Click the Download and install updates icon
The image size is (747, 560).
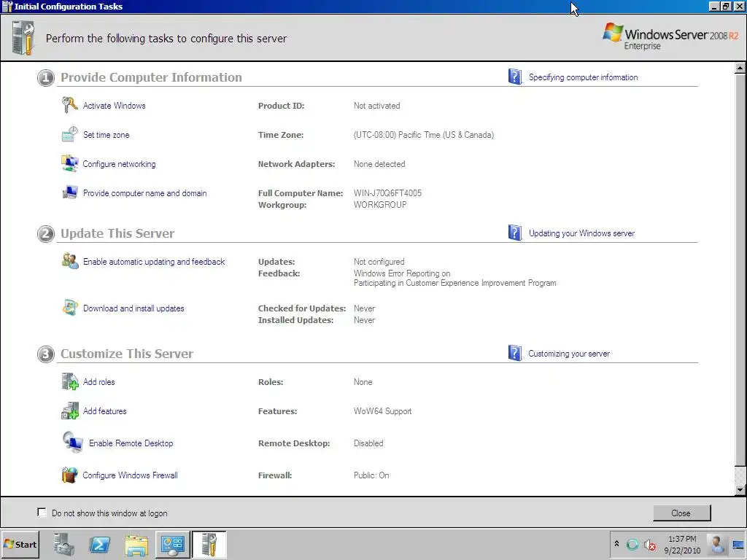(69, 308)
